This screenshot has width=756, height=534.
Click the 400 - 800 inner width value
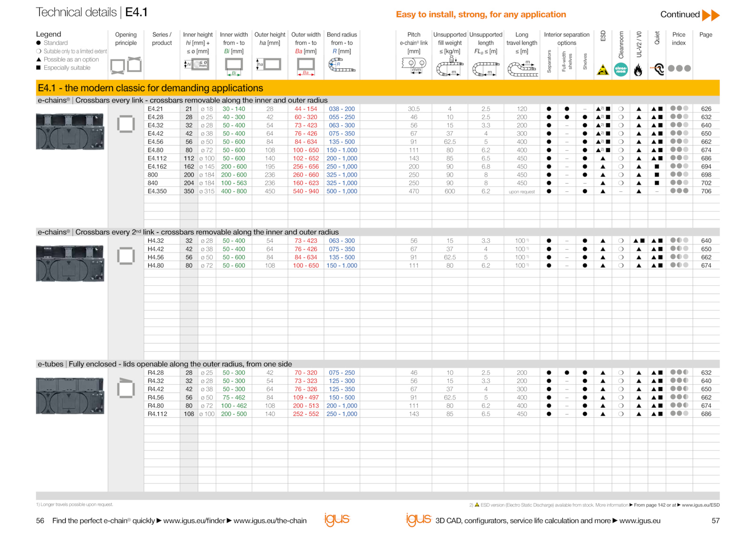coord(234,191)
